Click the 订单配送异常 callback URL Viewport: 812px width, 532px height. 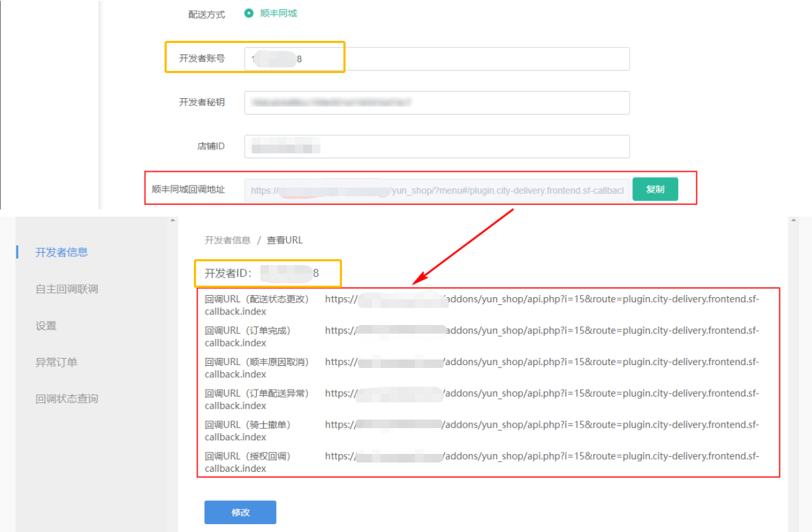(x=542, y=394)
